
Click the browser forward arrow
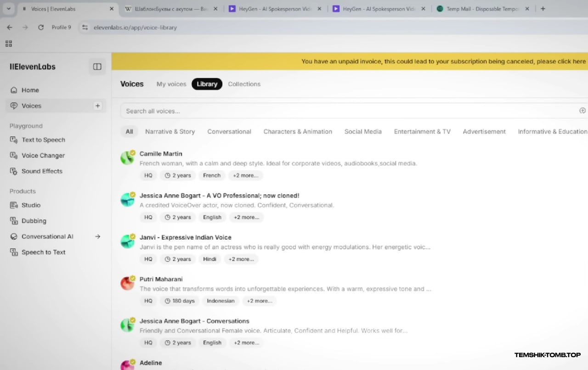pos(25,28)
